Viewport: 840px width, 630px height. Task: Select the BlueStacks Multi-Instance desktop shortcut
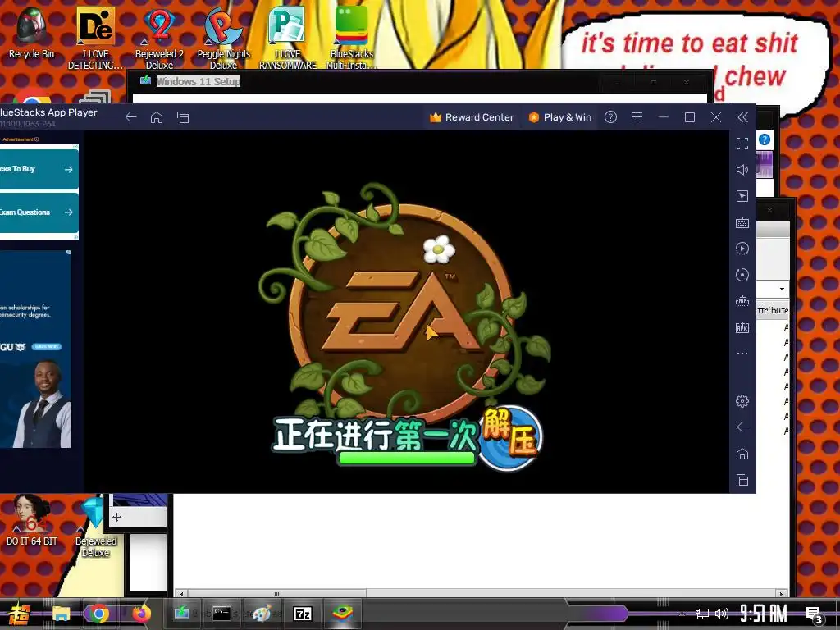click(x=352, y=38)
